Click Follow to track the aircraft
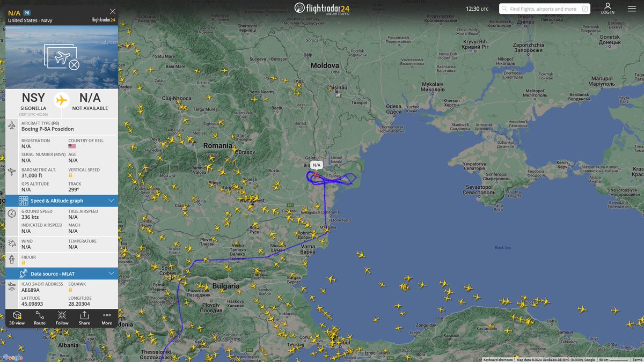 62,317
